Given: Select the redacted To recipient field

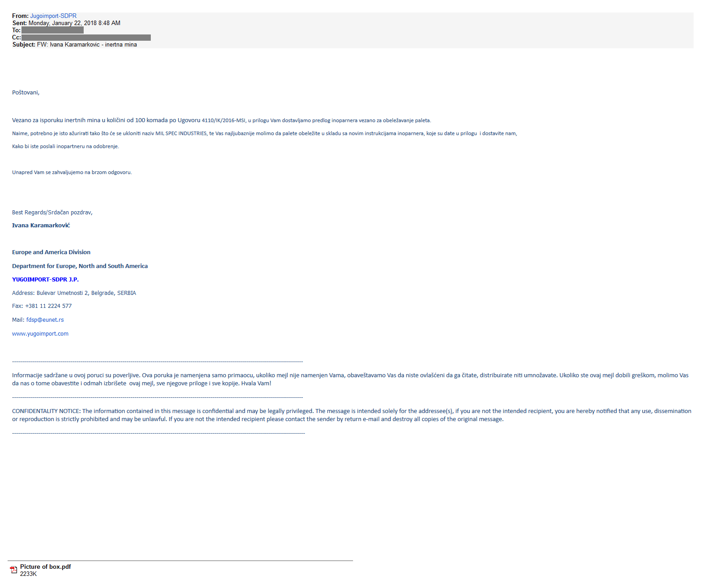Looking at the screenshot, I should (x=52, y=30).
